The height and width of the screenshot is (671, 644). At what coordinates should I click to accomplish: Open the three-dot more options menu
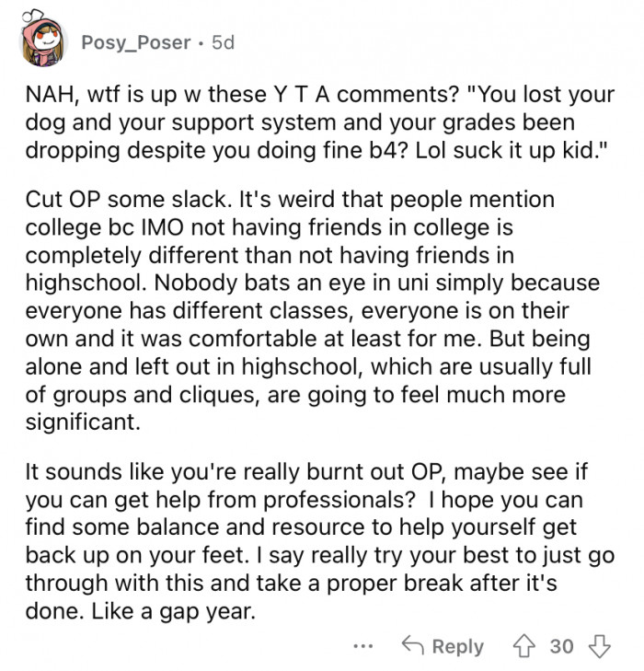coord(363,647)
